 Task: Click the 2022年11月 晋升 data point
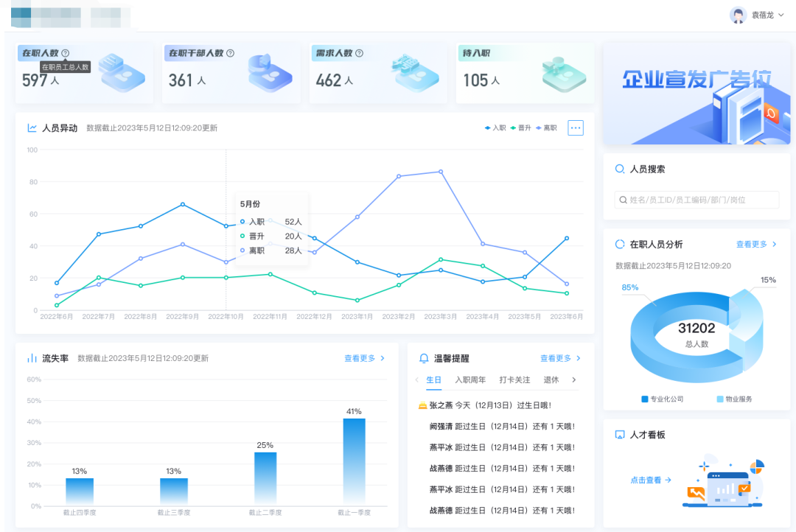pos(270,274)
